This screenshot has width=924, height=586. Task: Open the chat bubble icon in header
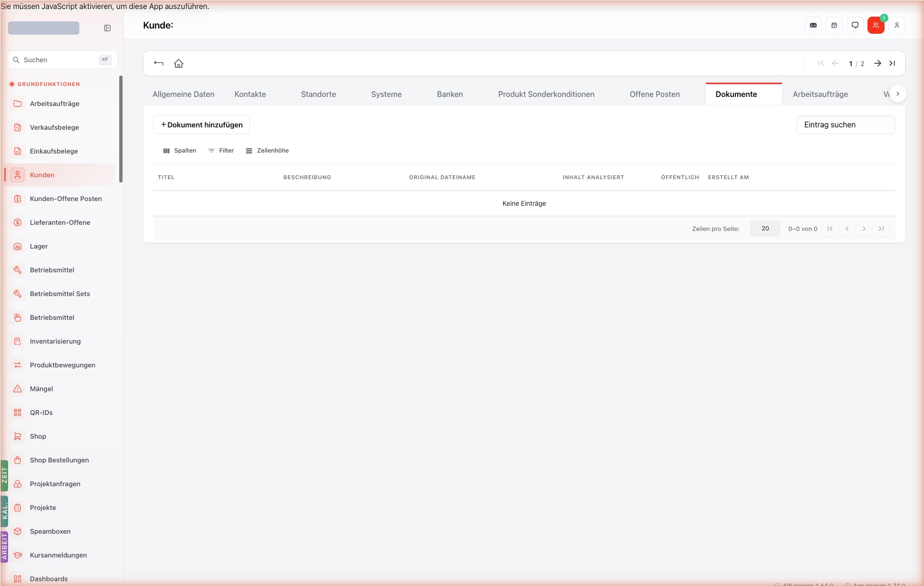tap(855, 25)
